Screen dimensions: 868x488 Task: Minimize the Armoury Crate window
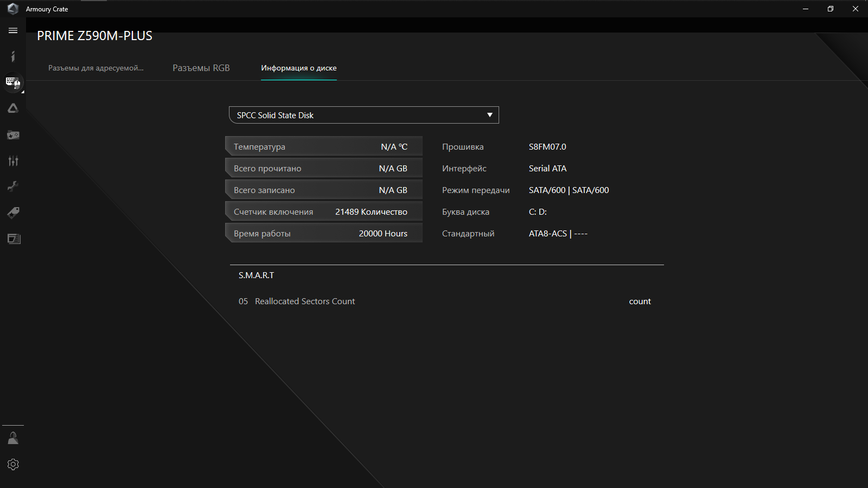806,9
